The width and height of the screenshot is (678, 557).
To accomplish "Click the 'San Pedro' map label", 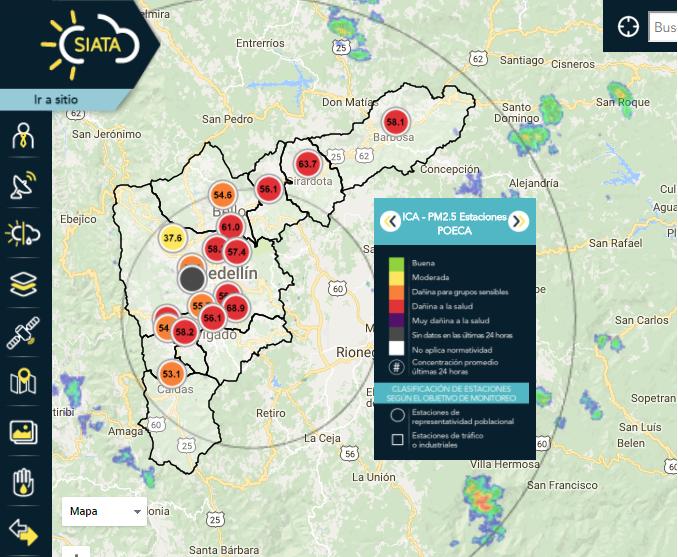I will coord(227,119).
